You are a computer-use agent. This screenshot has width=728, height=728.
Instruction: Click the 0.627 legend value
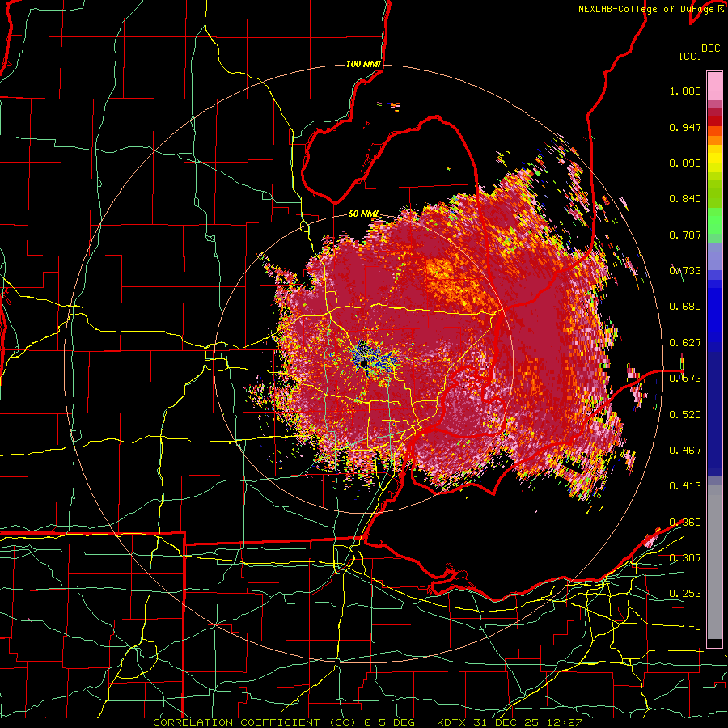point(685,343)
